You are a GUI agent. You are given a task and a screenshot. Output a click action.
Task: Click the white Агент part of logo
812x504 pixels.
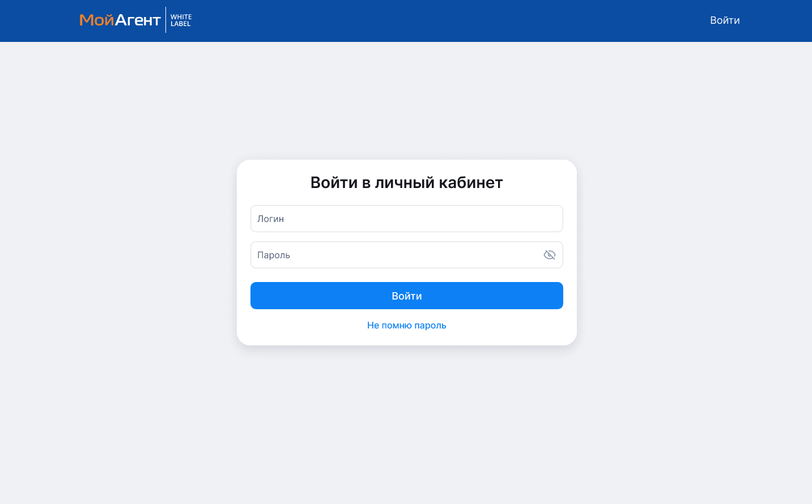tap(138, 20)
